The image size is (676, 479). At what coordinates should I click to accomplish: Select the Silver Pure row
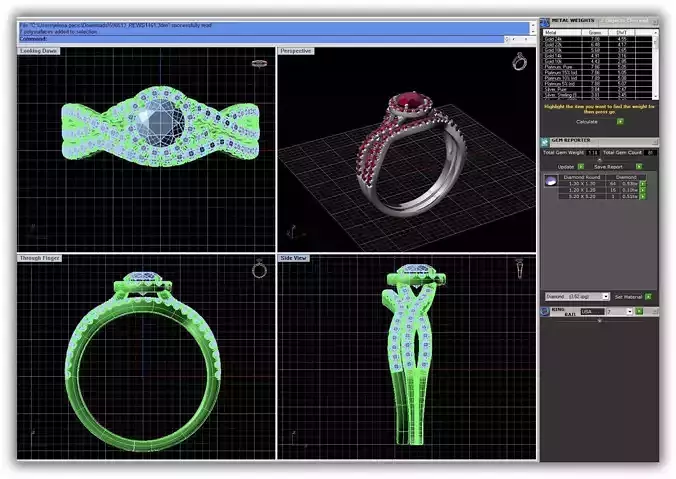pos(597,89)
